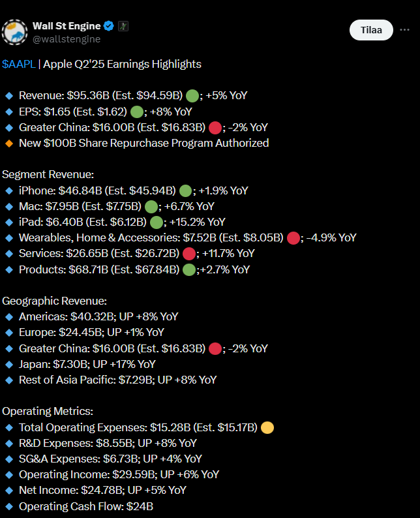Click the Operating Metrics heading text
Image resolution: width=420 pixels, height=518 pixels.
pos(48,412)
